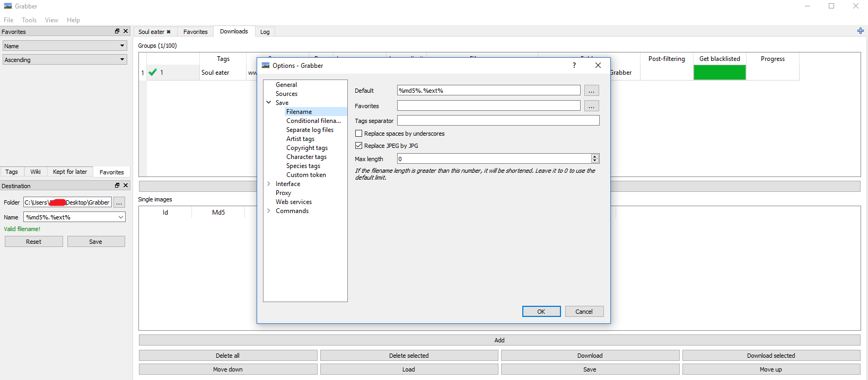This screenshot has width=868, height=380.
Task: Click Delete selected button
Action: click(x=409, y=356)
